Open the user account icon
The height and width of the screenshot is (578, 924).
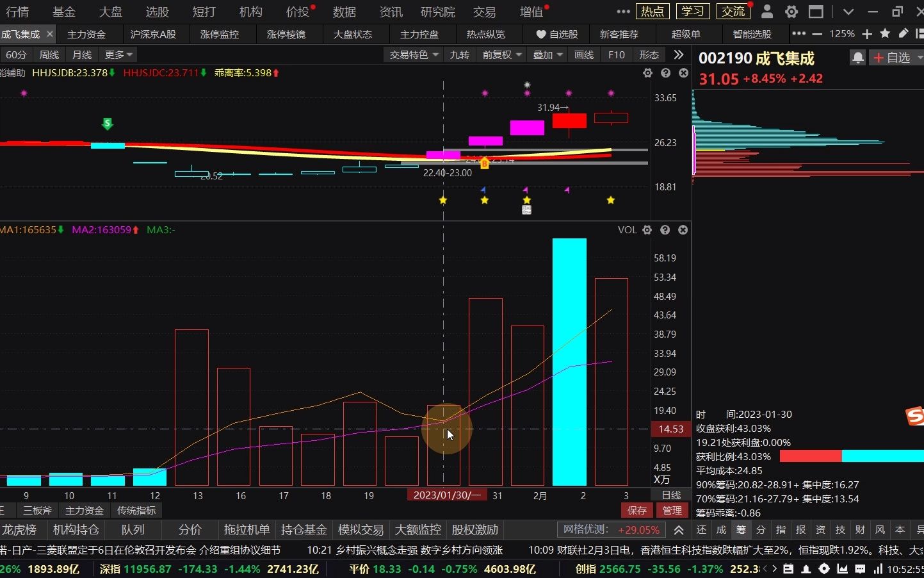[767, 12]
